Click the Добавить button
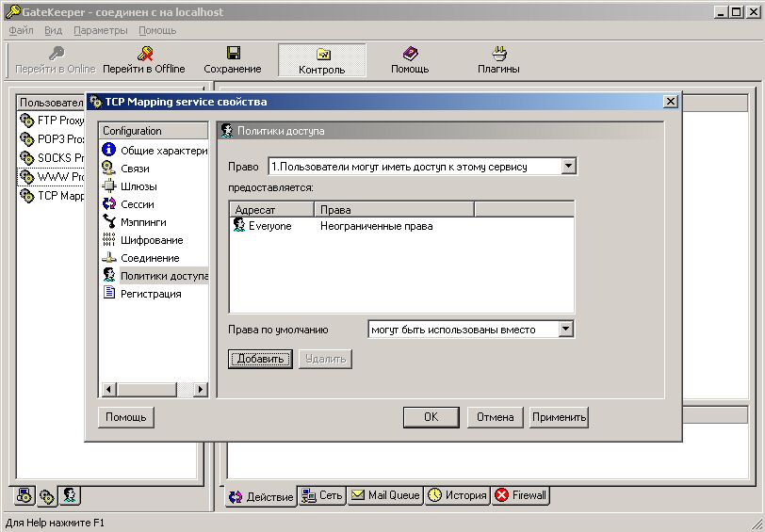765x532 pixels. pyautogui.click(x=260, y=359)
